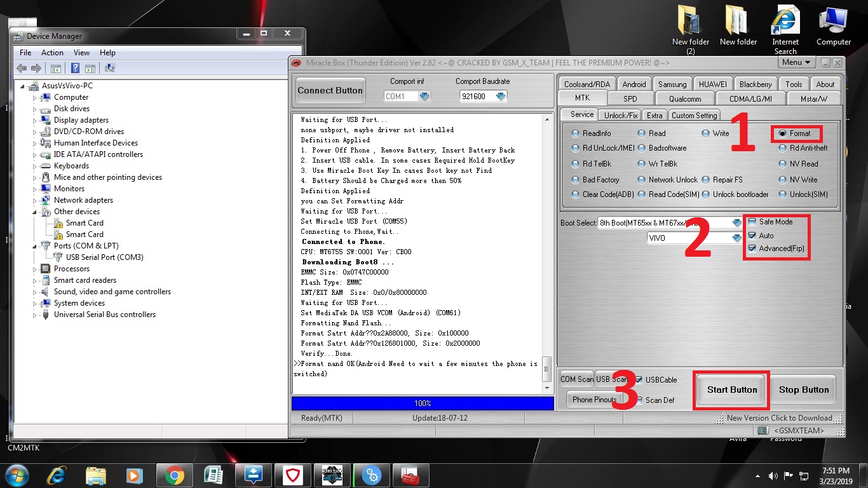
Task: Open the Unlock/Fix sub-tab
Action: pos(621,115)
